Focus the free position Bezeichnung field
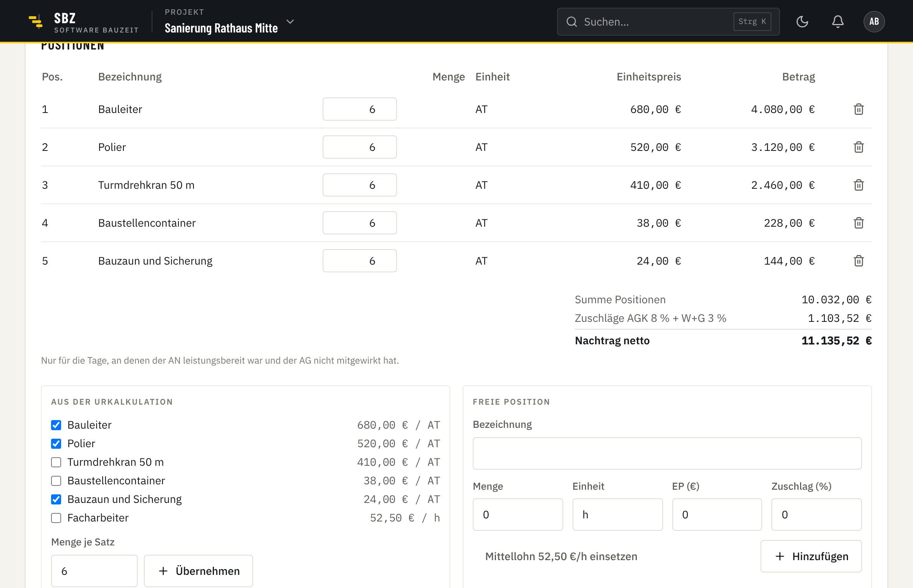Screen dimensions: 913x588 coord(667,453)
